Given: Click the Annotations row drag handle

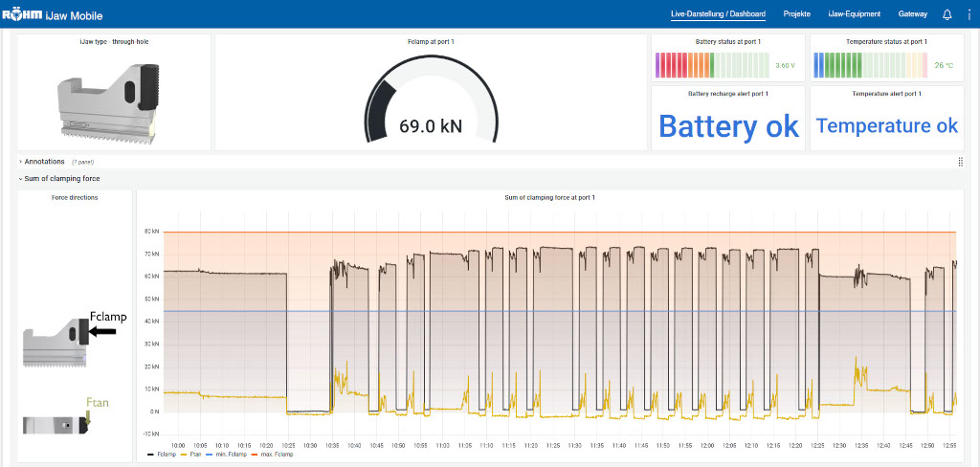Looking at the screenshot, I should click(960, 162).
